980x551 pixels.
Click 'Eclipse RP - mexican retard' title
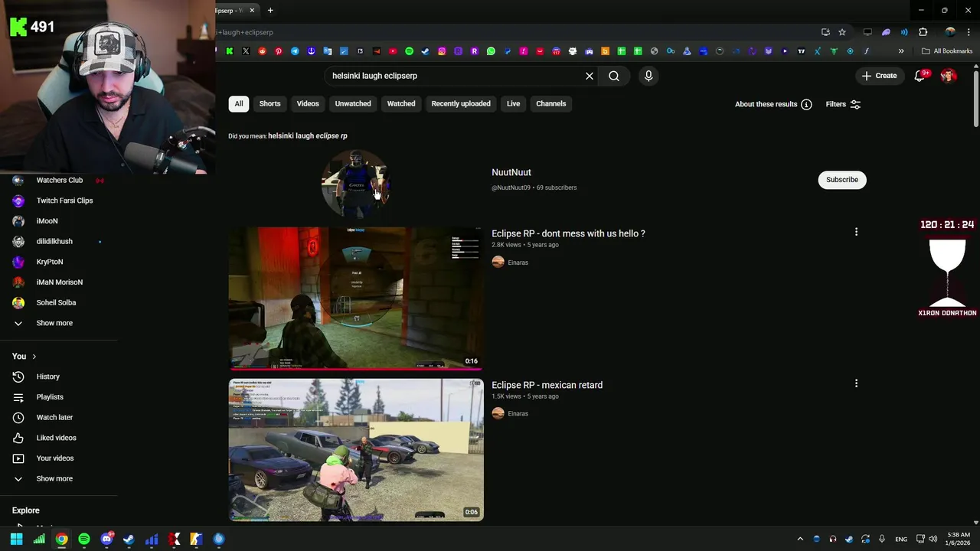coord(547,385)
